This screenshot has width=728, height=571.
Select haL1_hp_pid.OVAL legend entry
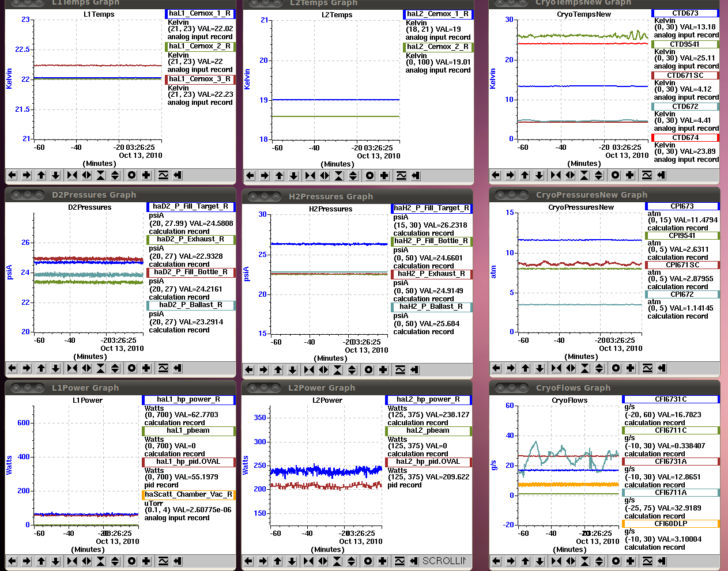point(189,462)
